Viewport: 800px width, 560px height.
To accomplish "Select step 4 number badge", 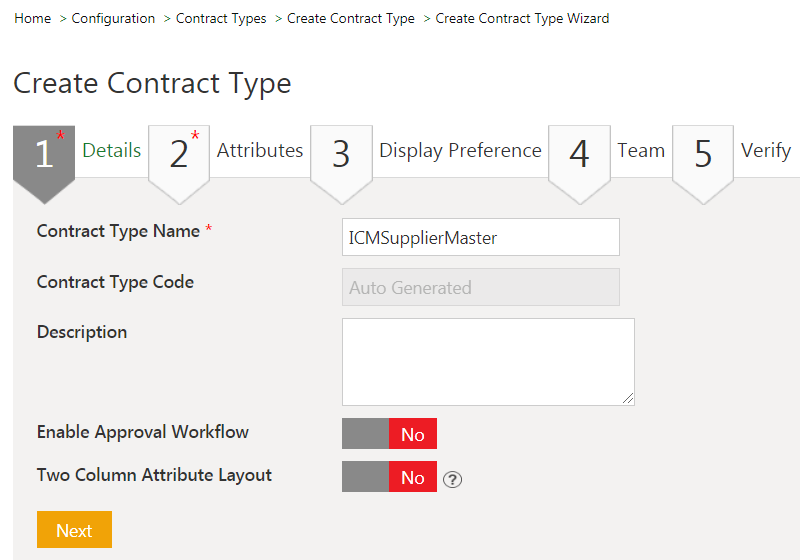I will click(x=579, y=155).
